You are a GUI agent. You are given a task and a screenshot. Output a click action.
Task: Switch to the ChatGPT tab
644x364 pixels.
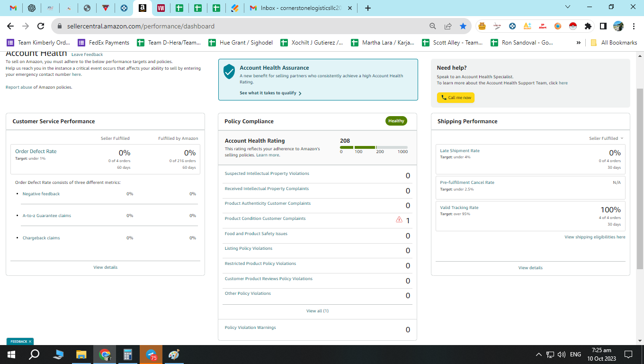click(32, 8)
